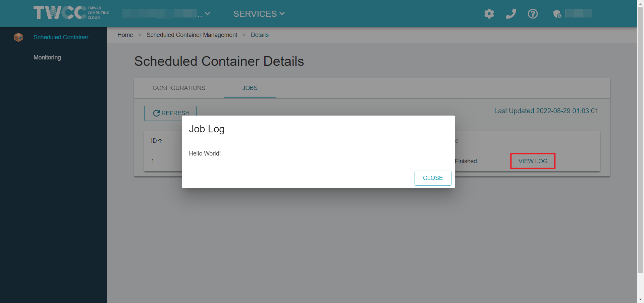
Task: Click the phone contact icon
Action: [x=511, y=14]
